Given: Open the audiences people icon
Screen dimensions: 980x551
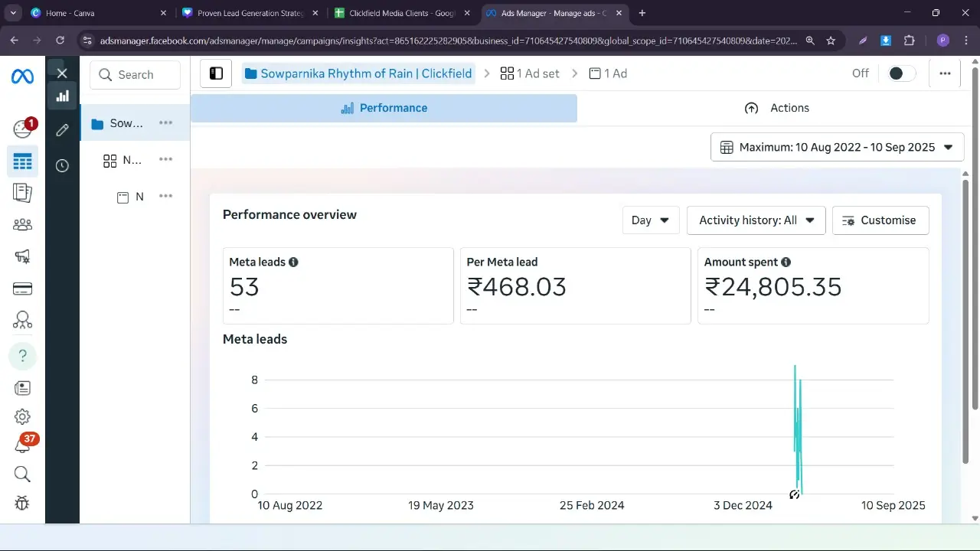Looking at the screenshot, I should coord(22,225).
